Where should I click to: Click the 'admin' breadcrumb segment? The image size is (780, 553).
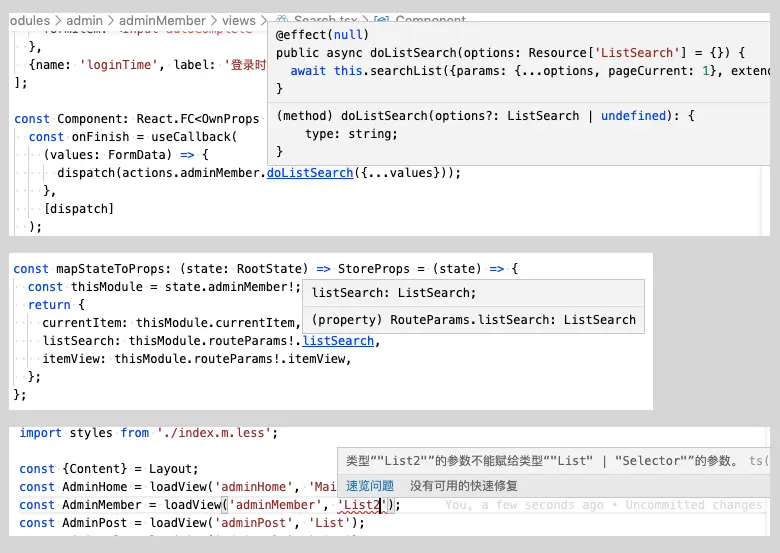(84, 21)
